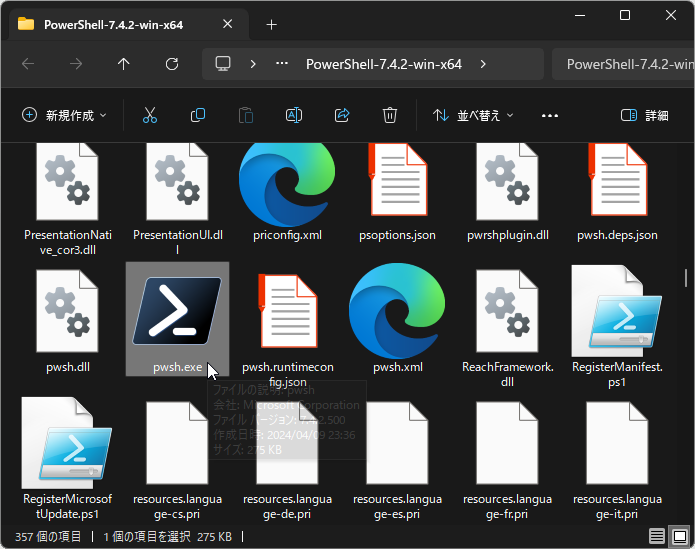Open the 新規作成 dropdown
Viewport: 695px width, 549px height.
click(65, 115)
